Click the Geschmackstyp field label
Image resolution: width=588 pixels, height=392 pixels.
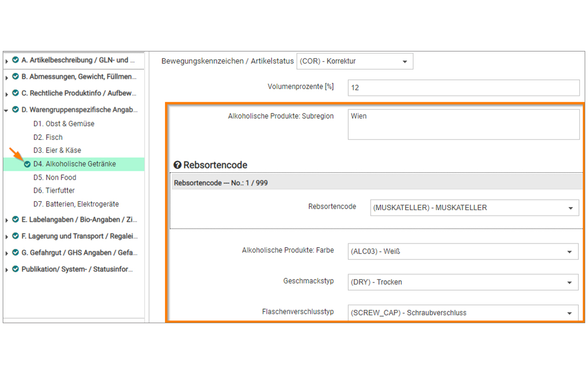point(309,281)
